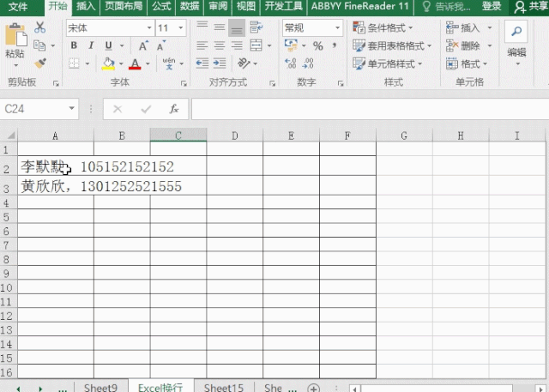Toggle Bold formatting

(x=74, y=45)
